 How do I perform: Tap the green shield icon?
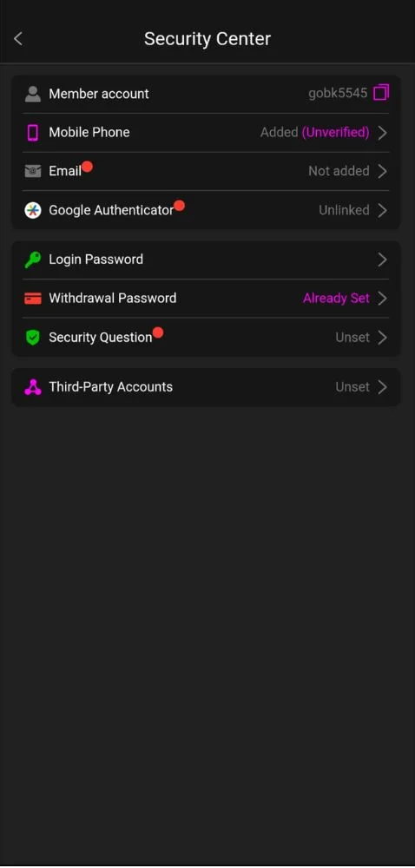tap(33, 338)
